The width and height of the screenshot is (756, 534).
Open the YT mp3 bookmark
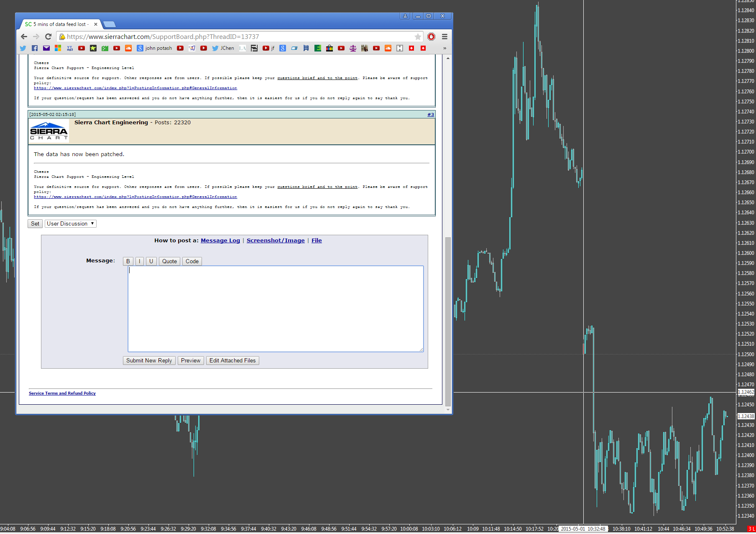pos(70,48)
